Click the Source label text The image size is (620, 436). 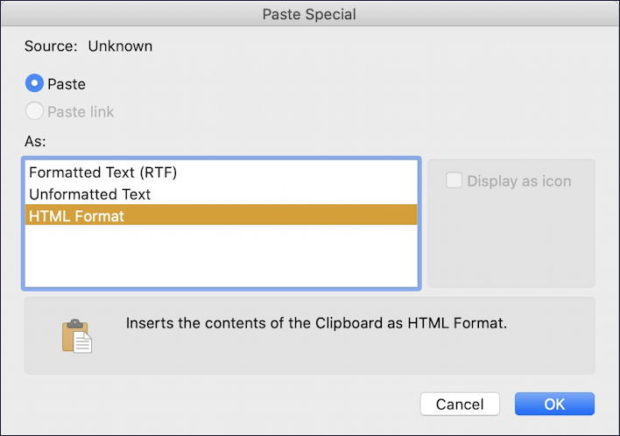51,46
